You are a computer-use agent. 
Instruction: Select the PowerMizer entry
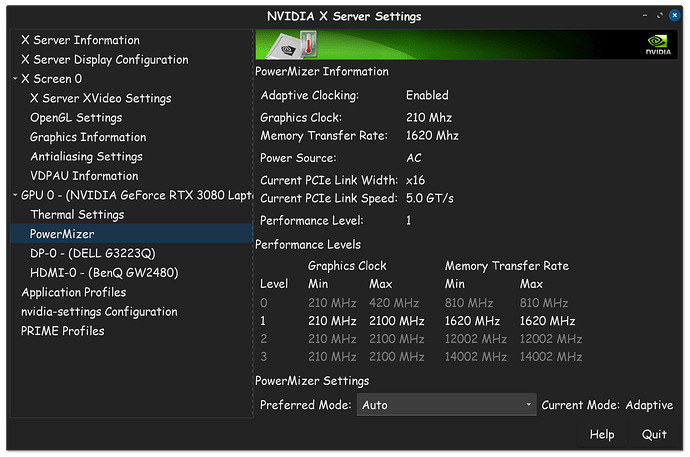132,234
